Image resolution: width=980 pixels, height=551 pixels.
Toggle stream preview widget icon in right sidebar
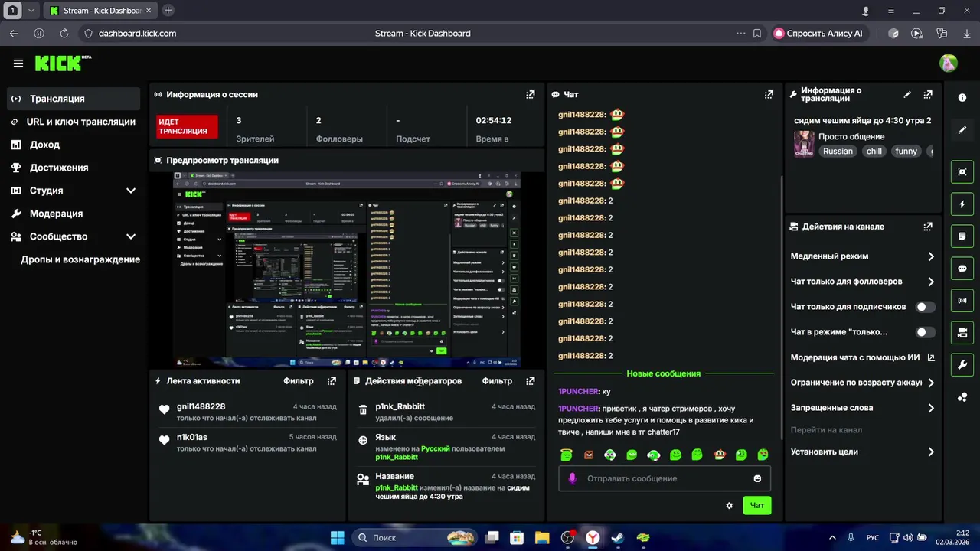[x=962, y=172]
